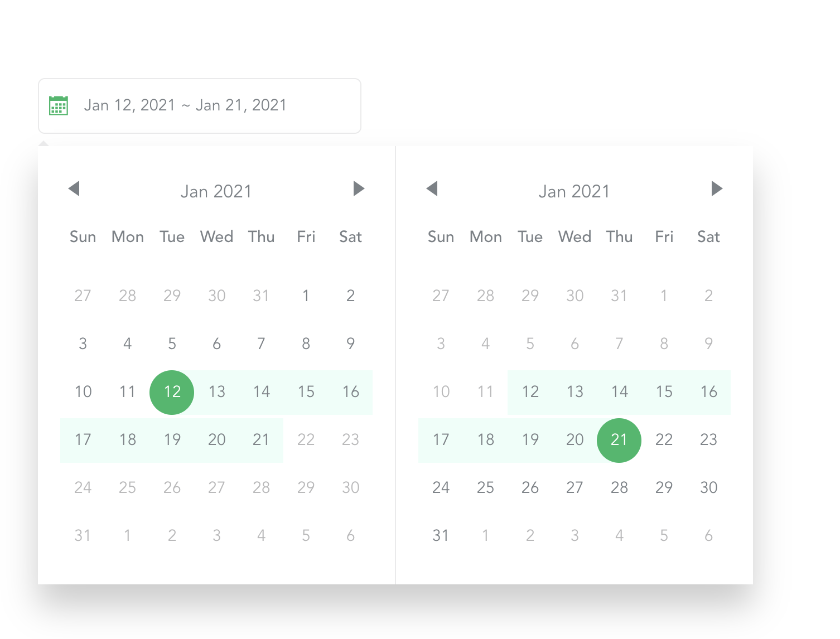The width and height of the screenshot is (840, 639).
Task: Select day 1 Friday in left calendar
Action: pos(306,296)
